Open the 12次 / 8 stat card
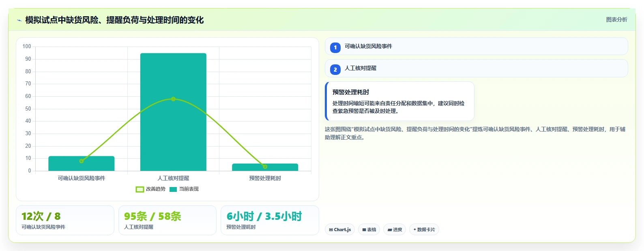Viewport: 644px width, 251px height. (x=65, y=220)
